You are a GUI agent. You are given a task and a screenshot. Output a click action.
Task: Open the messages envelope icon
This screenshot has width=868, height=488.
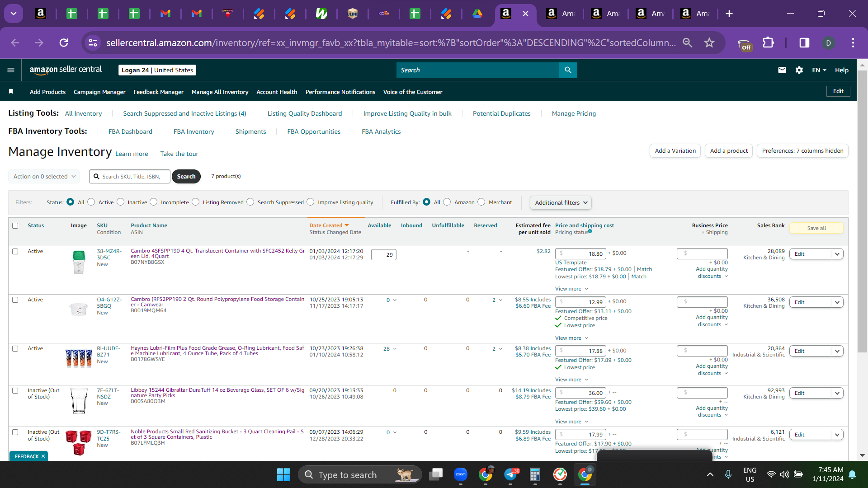click(x=782, y=70)
